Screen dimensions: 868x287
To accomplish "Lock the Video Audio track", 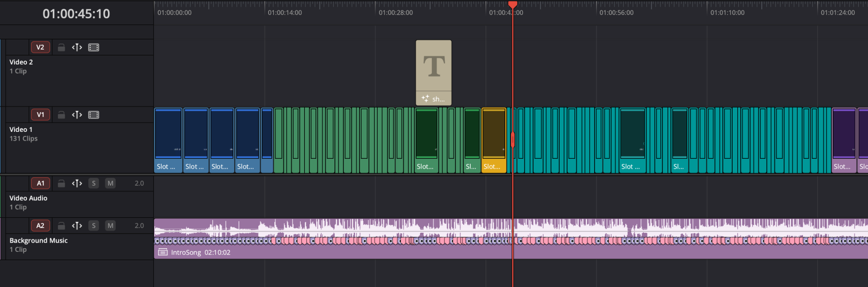I will tap(61, 183).
